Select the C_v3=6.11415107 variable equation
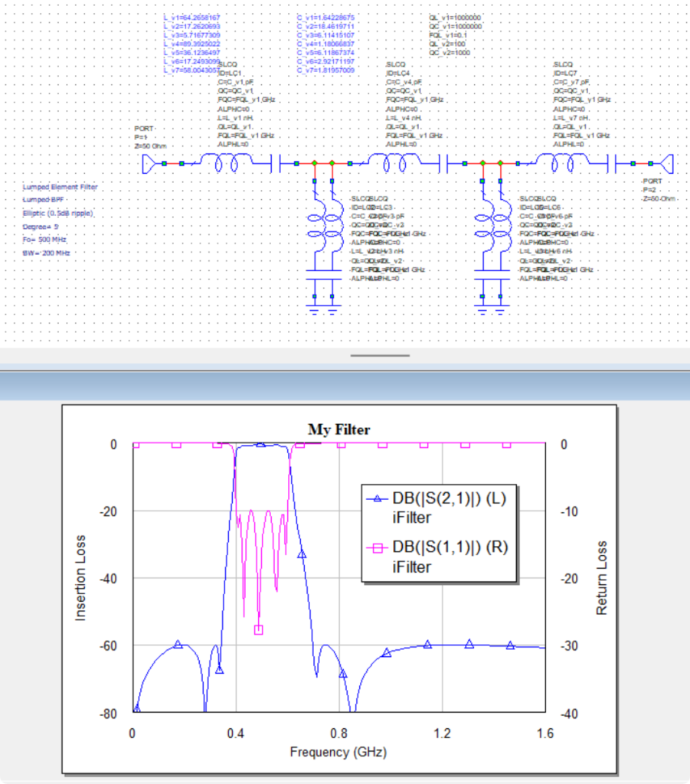 point(325,35)
